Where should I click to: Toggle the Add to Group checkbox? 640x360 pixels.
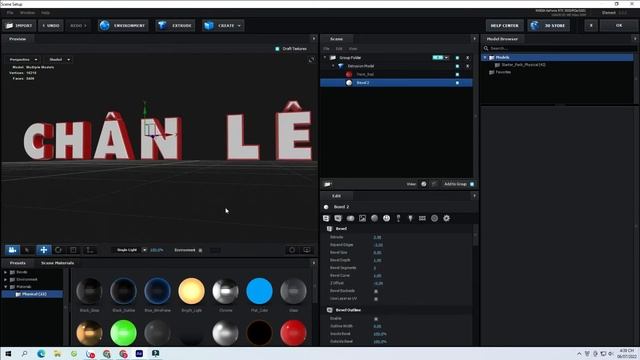pos(472,184)
